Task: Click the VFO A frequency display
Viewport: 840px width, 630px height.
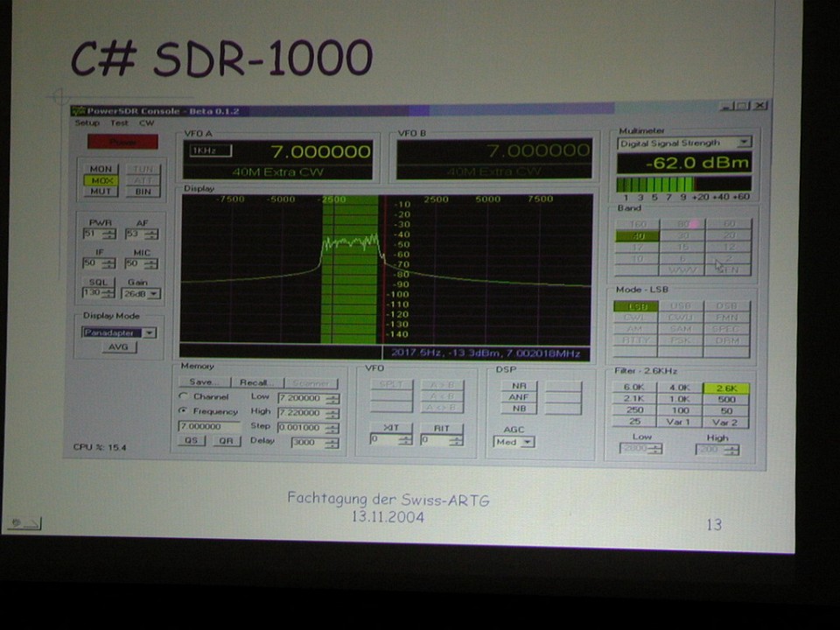Action: coord(278,159)
